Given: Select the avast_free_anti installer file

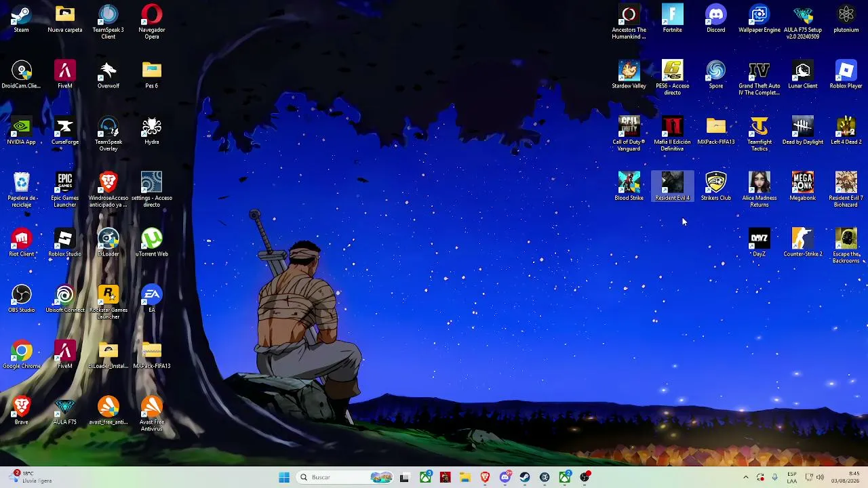Looking at the screenshot, I should coord(108,411).
